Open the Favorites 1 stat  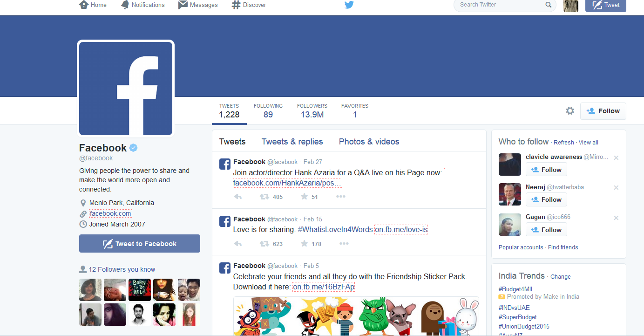[355, 110]
